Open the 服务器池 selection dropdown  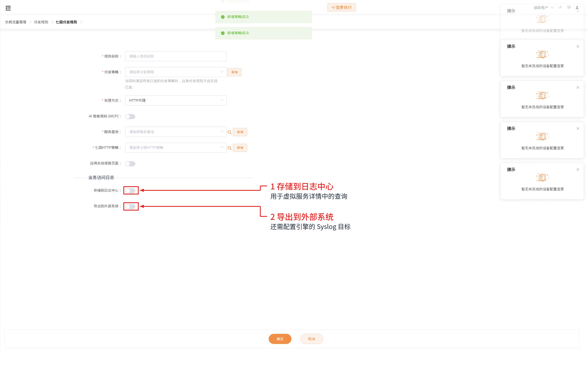(176, 132)
